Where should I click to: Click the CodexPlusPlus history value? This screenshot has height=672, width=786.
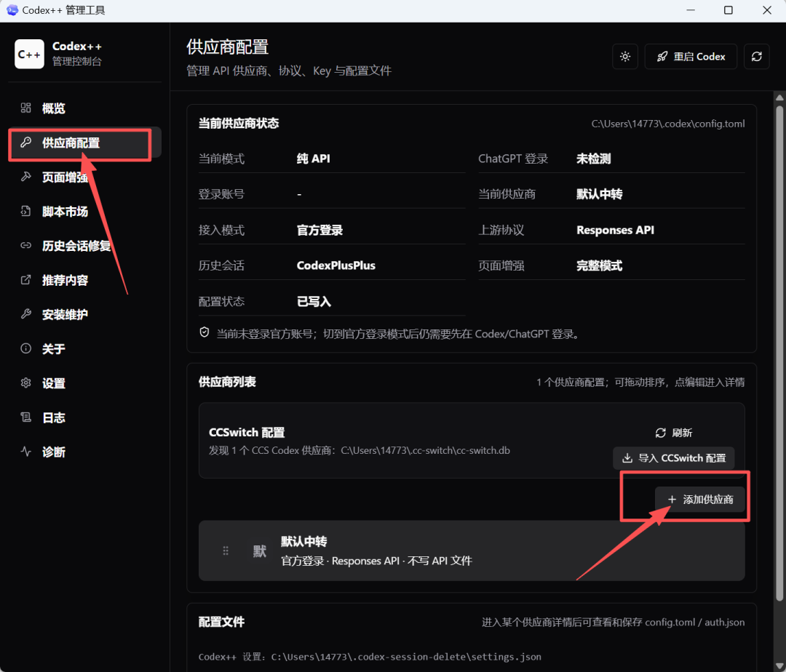[336, 265]
